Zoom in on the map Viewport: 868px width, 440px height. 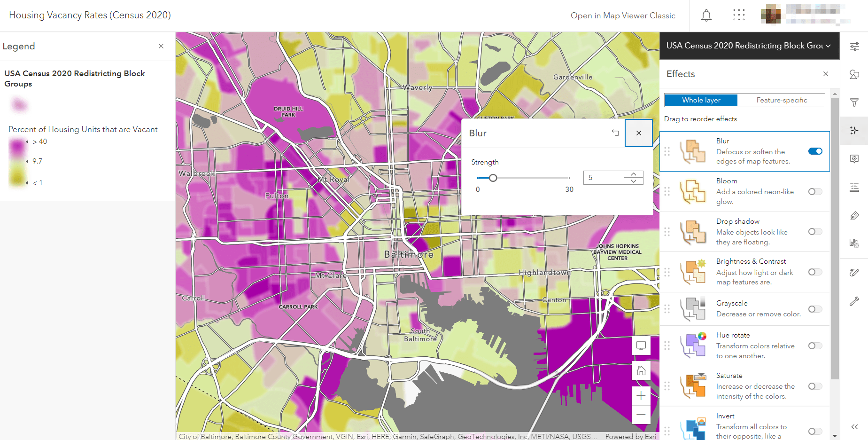(641, 396)
